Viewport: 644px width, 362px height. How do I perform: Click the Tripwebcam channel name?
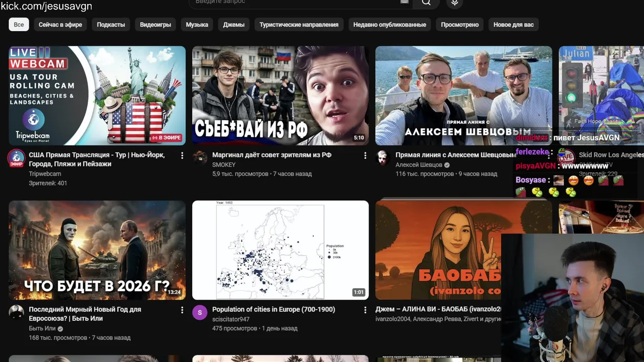pyautogui.click(x=45, y=174)
